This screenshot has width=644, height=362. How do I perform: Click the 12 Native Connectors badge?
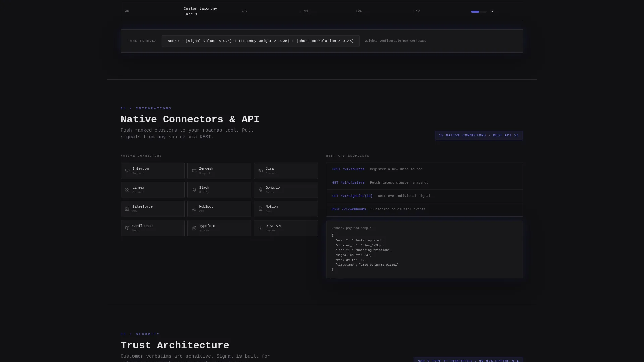[479, 135]
